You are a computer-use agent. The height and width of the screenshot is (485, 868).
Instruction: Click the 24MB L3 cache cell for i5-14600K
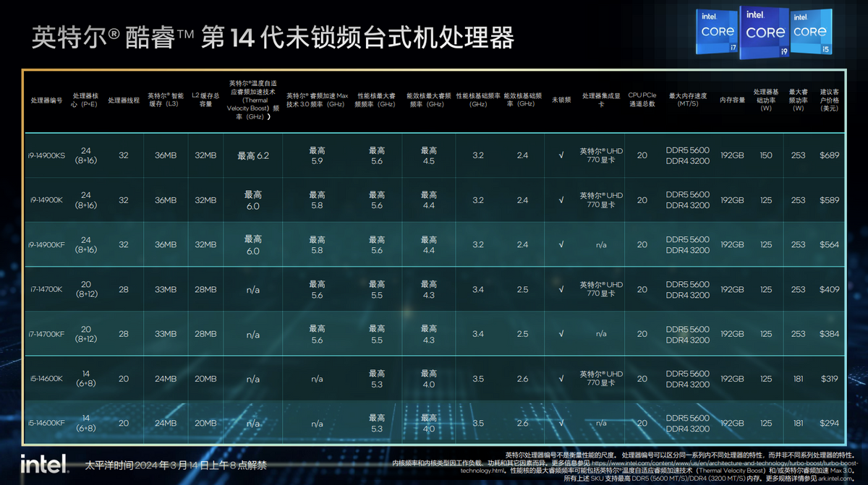[x=166, y=379]
